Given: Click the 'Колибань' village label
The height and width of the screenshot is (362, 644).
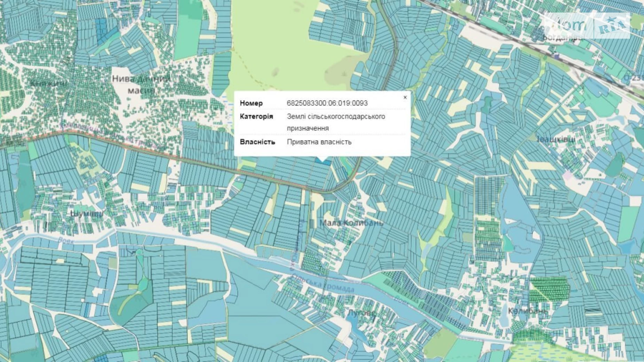Looking at the screenshot, I should [x=527, y=310].
